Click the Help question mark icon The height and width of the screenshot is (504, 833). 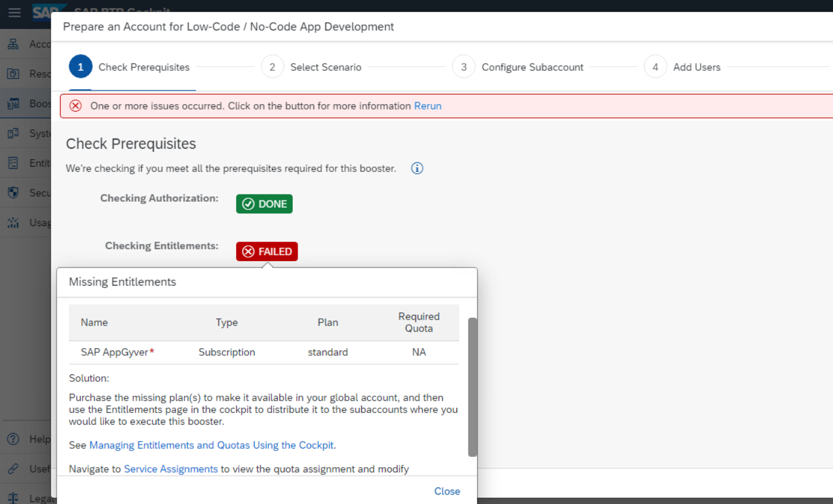(x=13, y=439)
